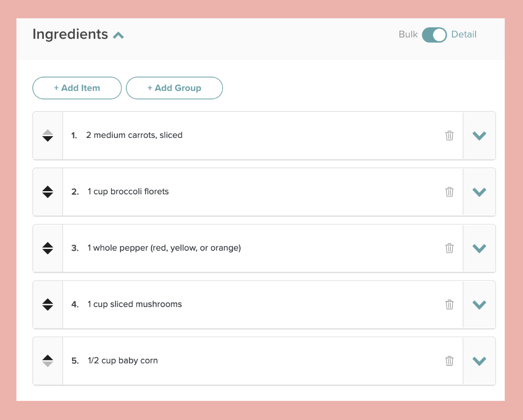Show details for the baby corn ingredient
This screenshot has height=420, width=523.
pos(479,361)
